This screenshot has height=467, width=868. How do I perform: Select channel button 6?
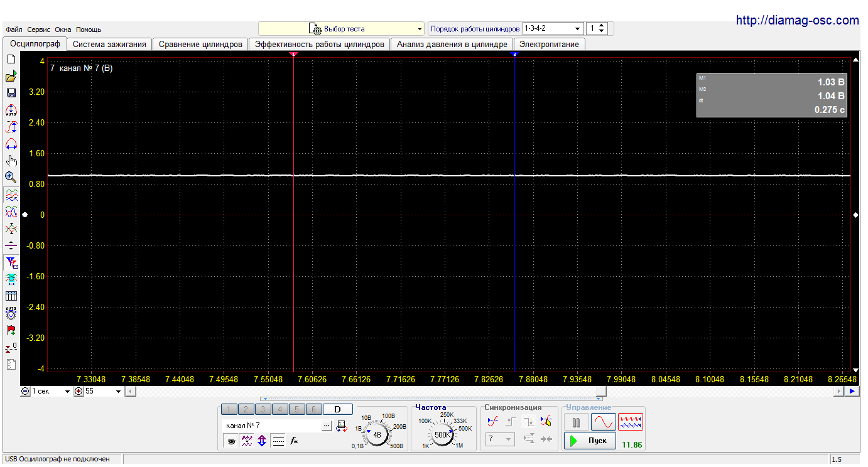(314, 409)
